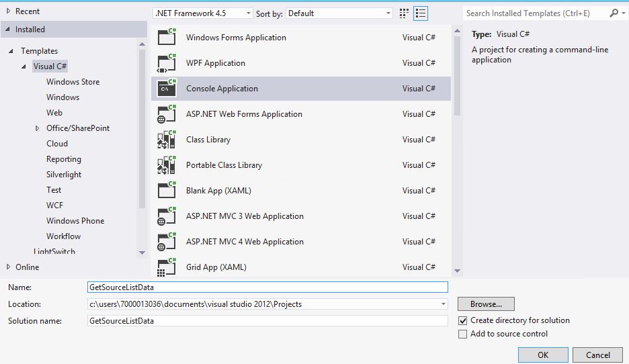Click the Portable Class Library icon
629x364 pixels.
point(166,165)
